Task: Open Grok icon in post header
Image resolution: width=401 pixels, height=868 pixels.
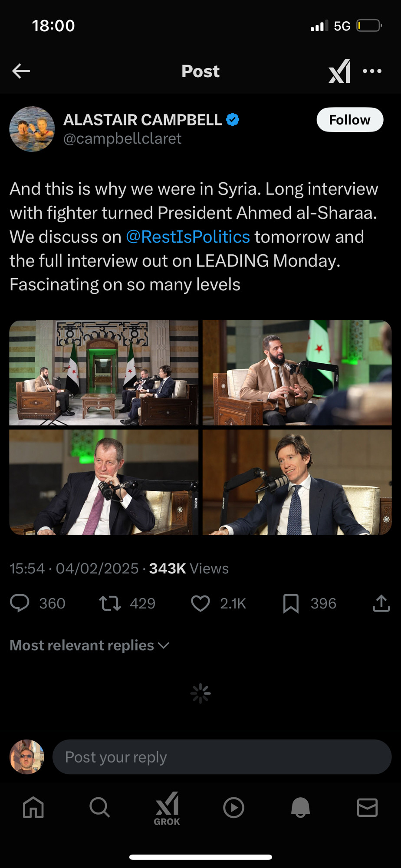Action: (x=339, y=71)
